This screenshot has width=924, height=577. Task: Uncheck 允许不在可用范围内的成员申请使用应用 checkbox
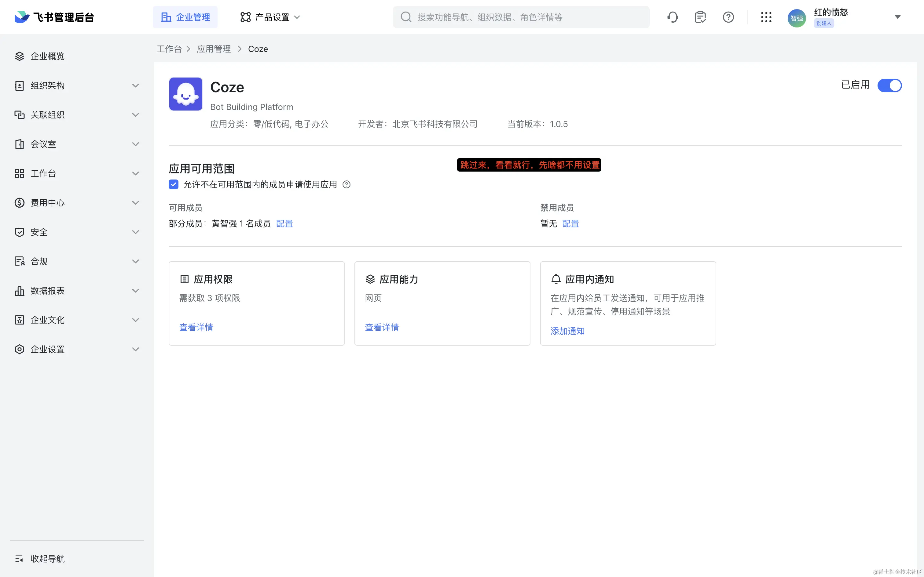(174, 185)
